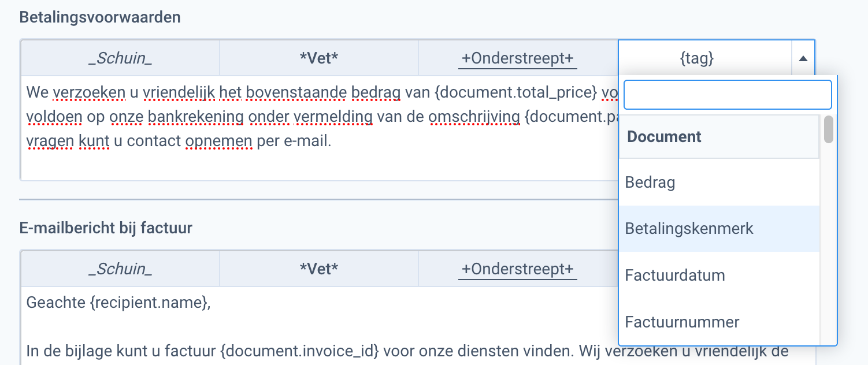Apply *Vet* formatting in email message toolbar
The width and height of the screenshot is (868, 365).
point(318,268)
